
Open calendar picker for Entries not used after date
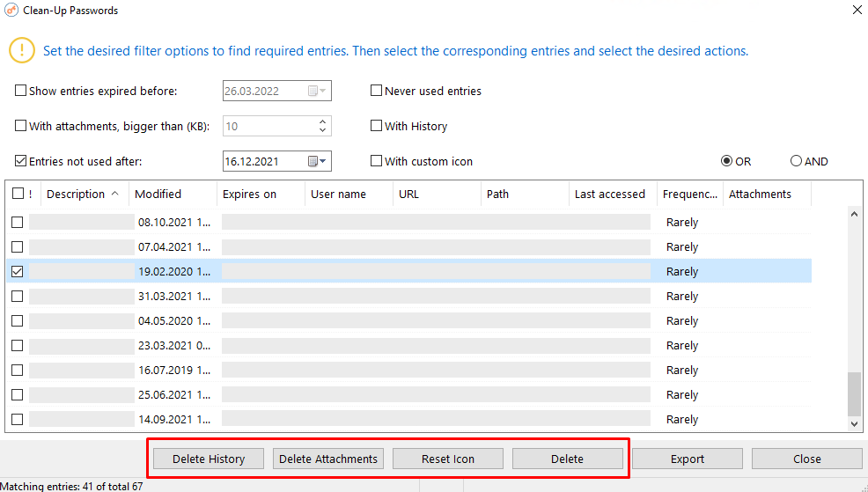(x=317, y=161)
